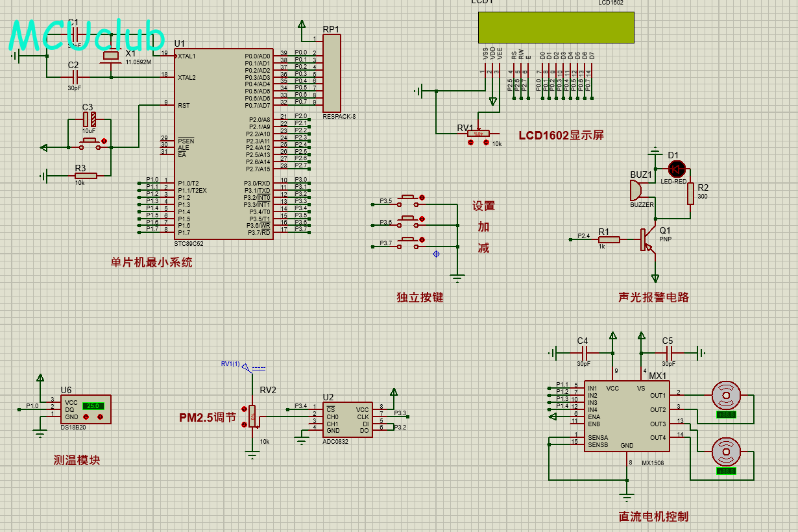The width and height of the screenshot is (798, 532).
Task: Select the RP1 RESPACK-8 resistor pack
Action: (331, 73)
